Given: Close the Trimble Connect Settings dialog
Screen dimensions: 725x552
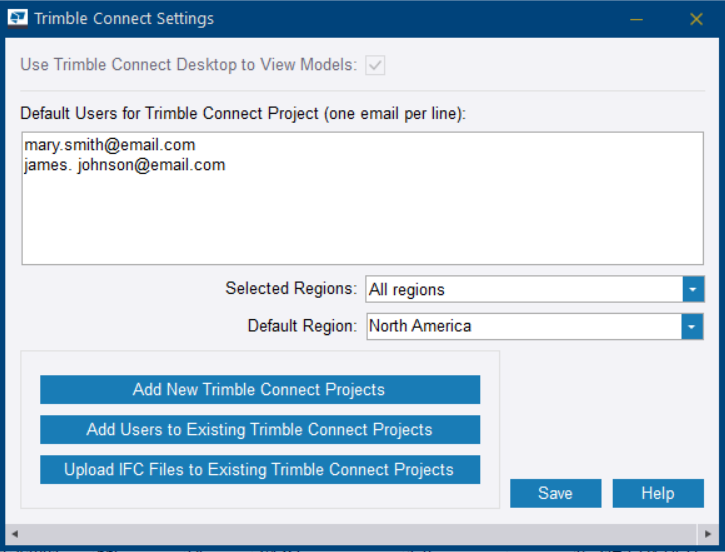Looking at the screenshot, I should point(697,18).
